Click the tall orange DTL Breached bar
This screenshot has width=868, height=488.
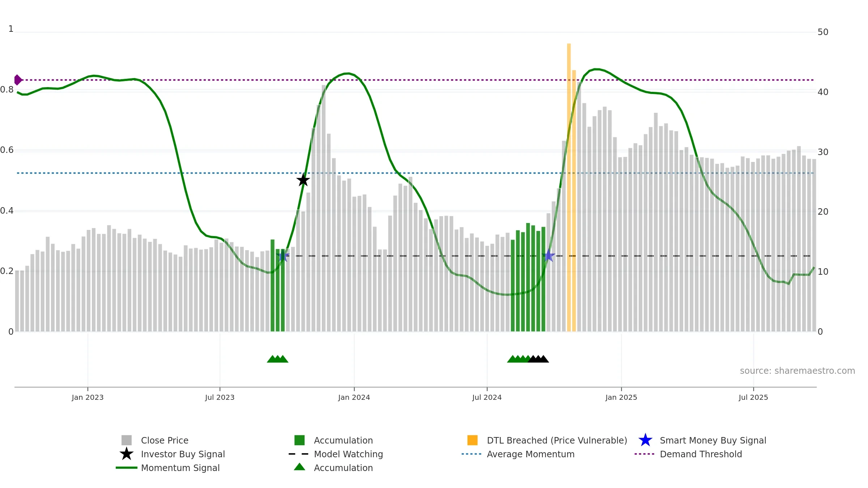click(x=569, y=187)
